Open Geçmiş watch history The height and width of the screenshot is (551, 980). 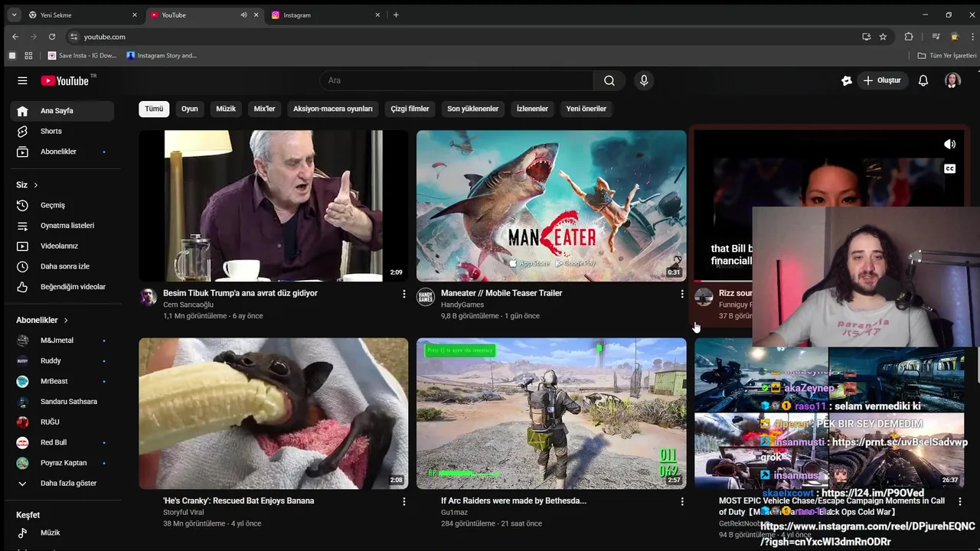click(x=62, y=205)
